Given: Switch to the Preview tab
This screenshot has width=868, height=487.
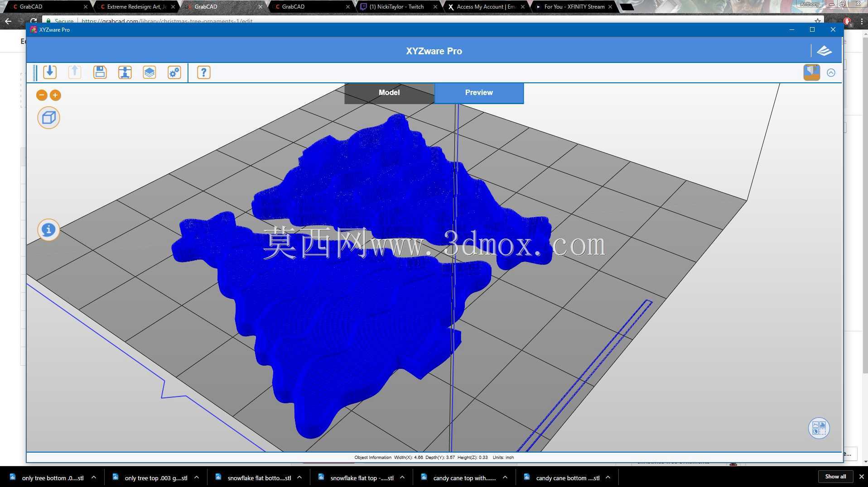Looking at the screenshot, I should (479, 93).
